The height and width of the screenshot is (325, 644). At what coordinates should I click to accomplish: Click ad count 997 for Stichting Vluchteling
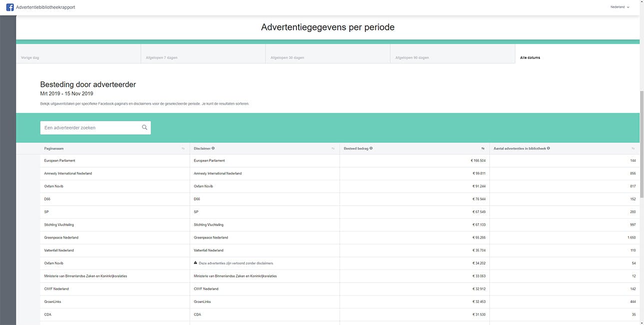pos(633,225)
